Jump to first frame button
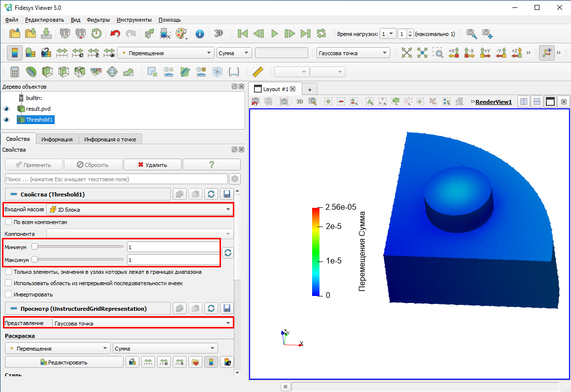The width and height of the screenshot is (571, 392). point(243,33)
